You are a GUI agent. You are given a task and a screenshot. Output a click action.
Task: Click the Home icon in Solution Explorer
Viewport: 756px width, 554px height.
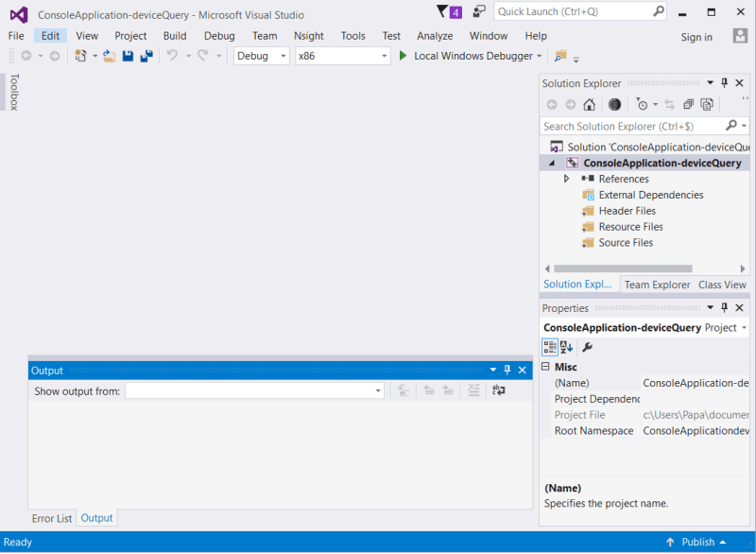point(589,103)
